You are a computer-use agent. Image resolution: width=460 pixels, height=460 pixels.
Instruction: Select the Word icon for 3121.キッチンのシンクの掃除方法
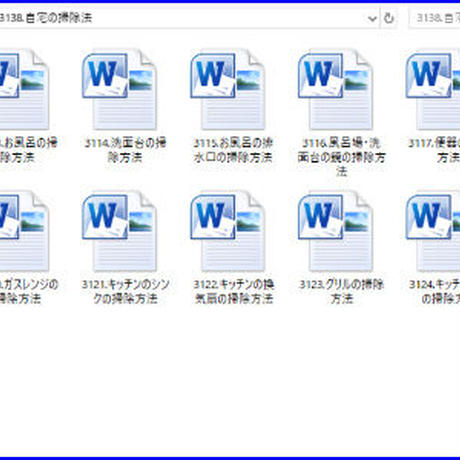coord(119,232)
